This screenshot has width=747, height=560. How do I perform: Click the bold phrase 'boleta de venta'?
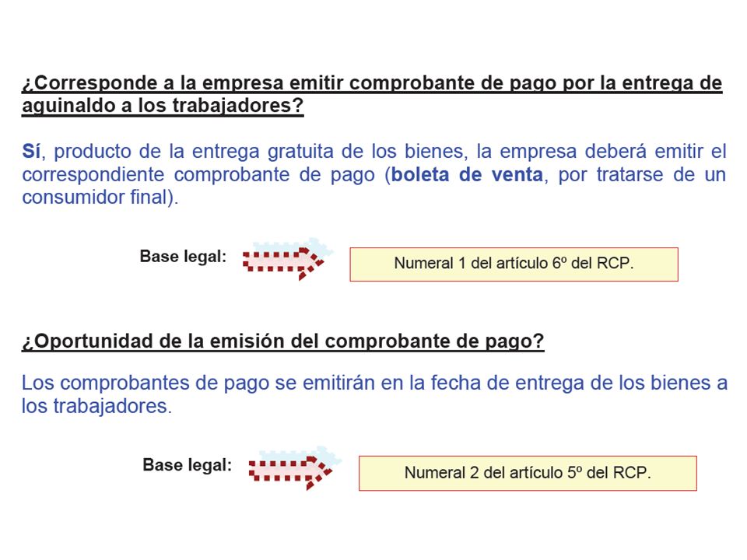tap(467, 174)
